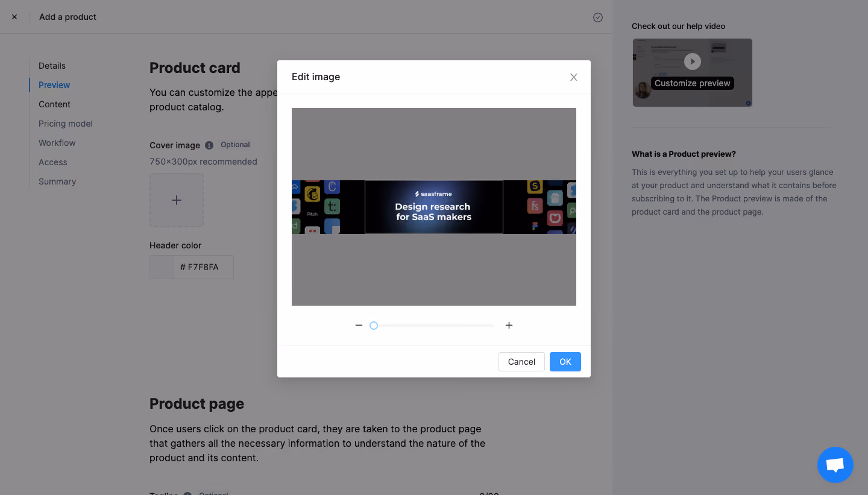Click the header color swatch
Viewport: 868px width, 495px height.
[x=162, y=267]
